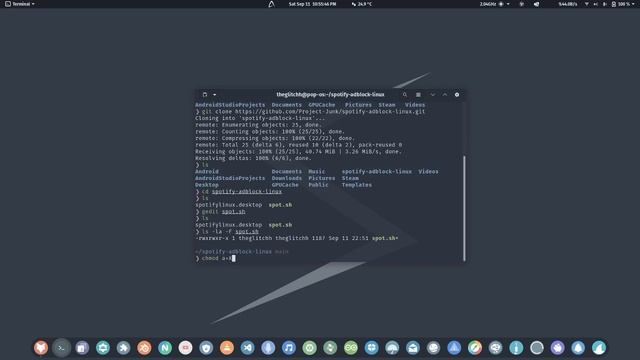The height and width of the screenshot is (360, 640).
Task: Click the terminal vertical scrollbar
Action: 464,208
